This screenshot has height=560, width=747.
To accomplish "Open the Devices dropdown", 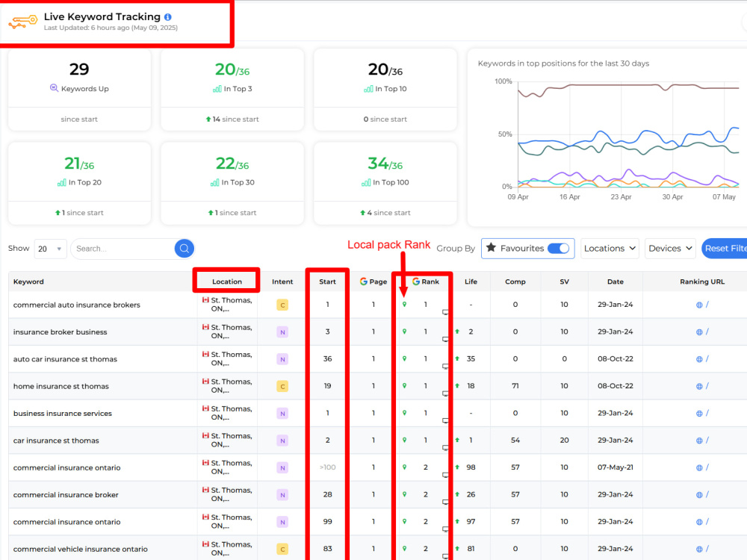I will pyautogui.click(x=670, y=248).
